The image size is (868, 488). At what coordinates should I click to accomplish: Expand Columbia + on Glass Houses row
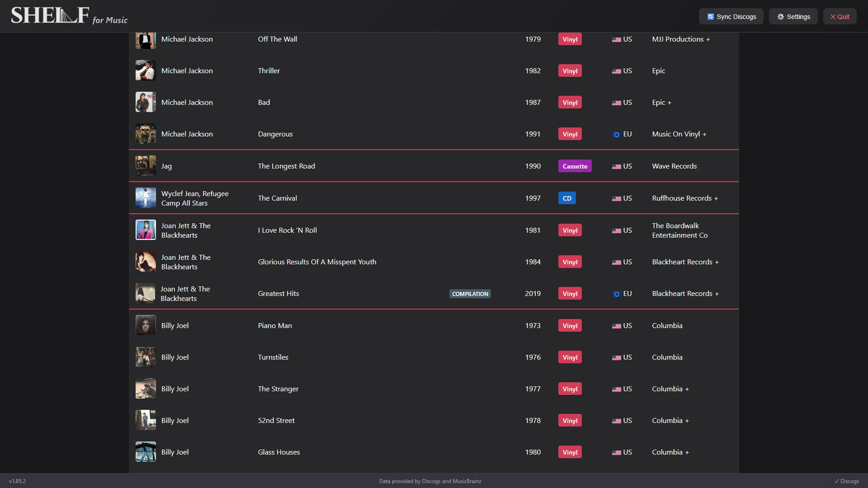click(x=670, y=452)
